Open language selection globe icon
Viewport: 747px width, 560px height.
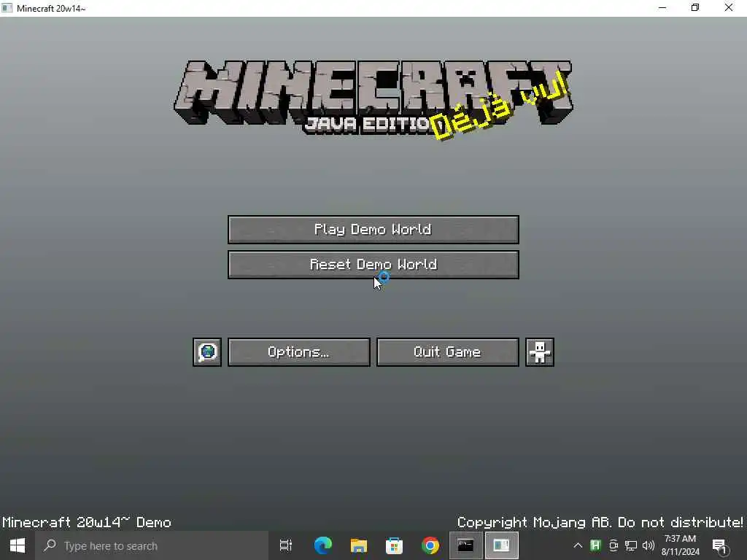(x=206, y=352)
